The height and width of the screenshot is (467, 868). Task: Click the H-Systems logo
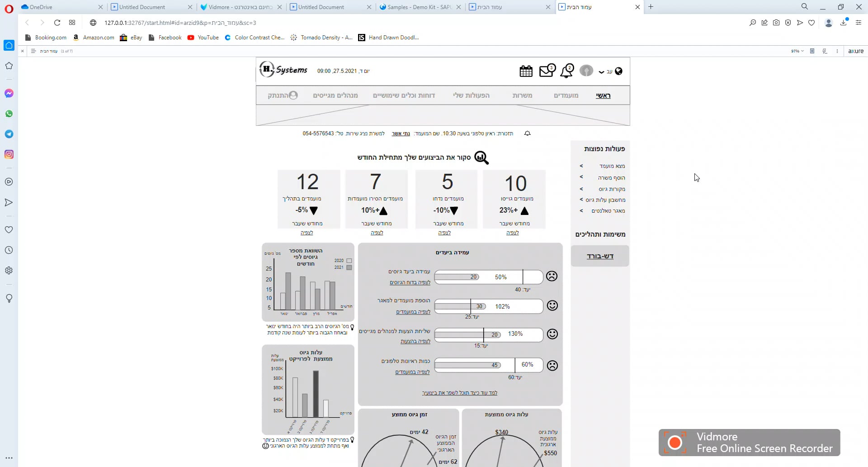pyautogui.click(x=283, y=69)
